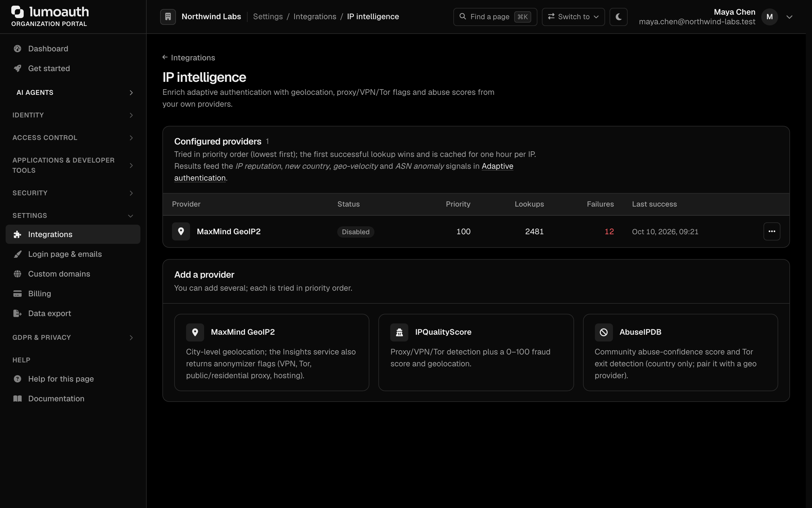The width and height of the screenshot is (812, 508).
Task: Expand the Security section
Action: (x=73, y=193)
